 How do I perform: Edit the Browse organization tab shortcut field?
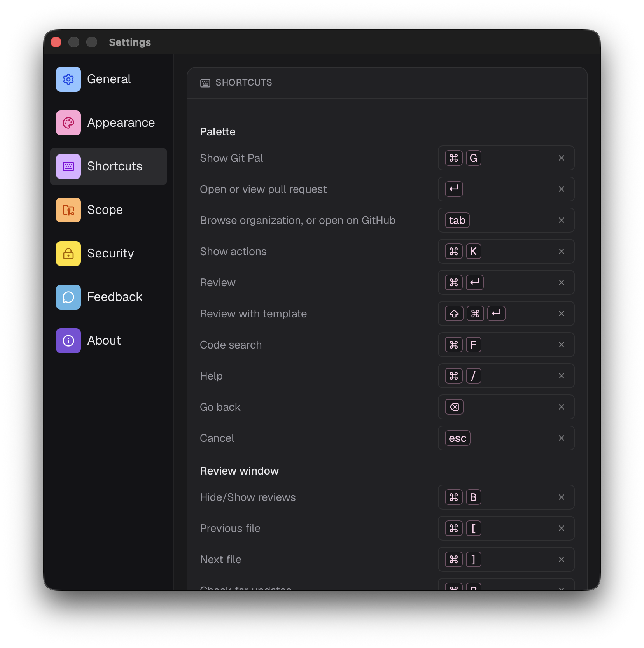(x=506, y=220)
